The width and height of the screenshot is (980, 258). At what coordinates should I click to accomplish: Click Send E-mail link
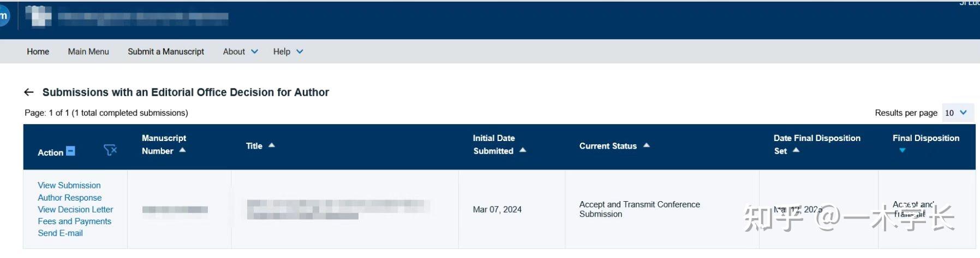pyautogui.click(x=60, y=233)
